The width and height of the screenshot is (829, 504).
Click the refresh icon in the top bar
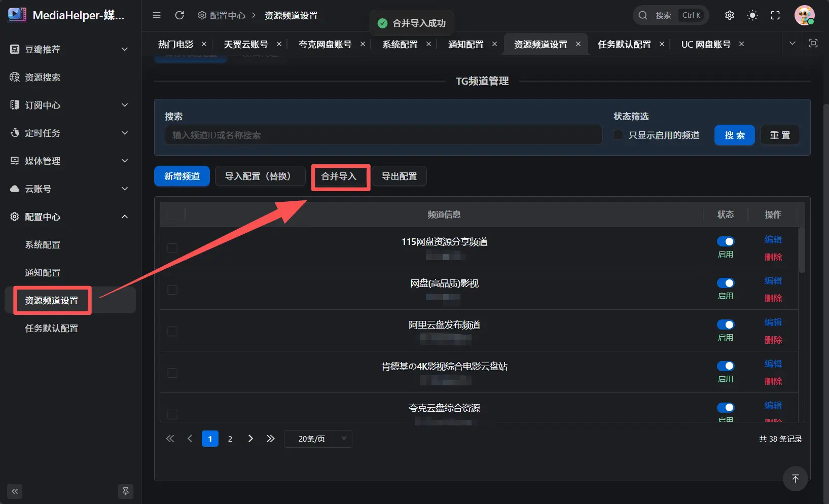[x=179, y=15]
